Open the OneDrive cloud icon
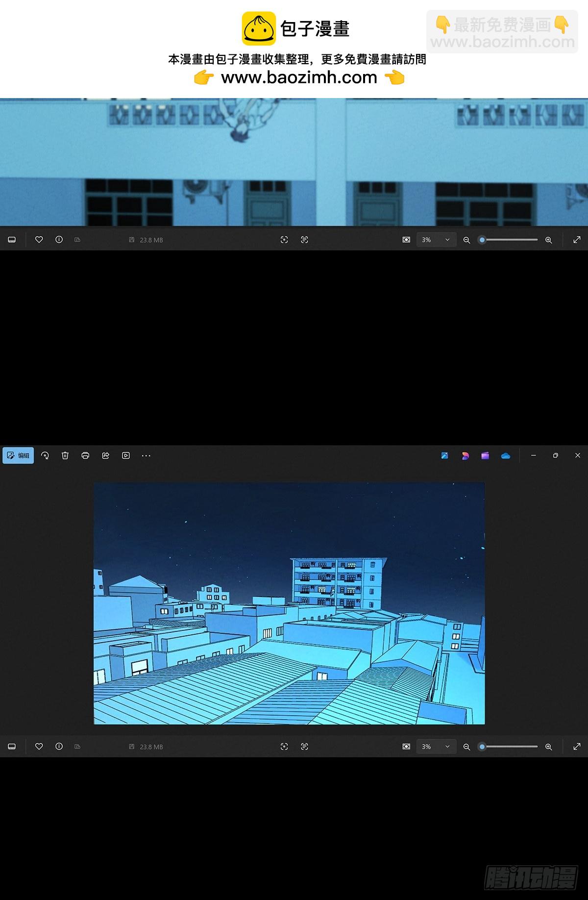The image size is (588, 900). (506, 455)
